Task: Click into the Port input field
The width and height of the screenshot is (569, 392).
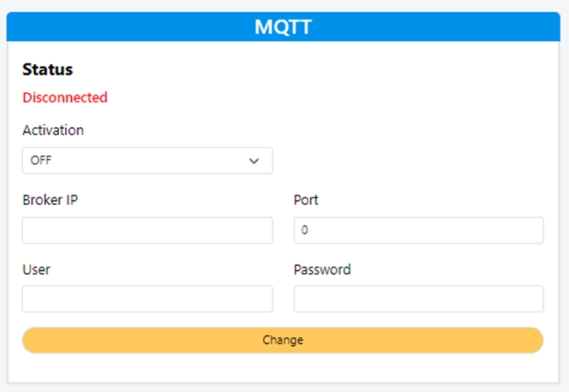Action: (419, 231)
